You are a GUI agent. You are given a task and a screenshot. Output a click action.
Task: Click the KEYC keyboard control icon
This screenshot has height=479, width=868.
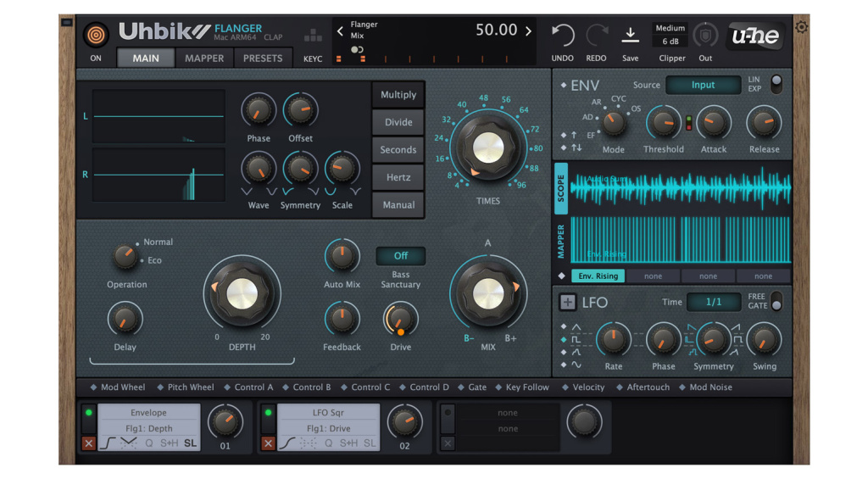click(x=313, y=36)
